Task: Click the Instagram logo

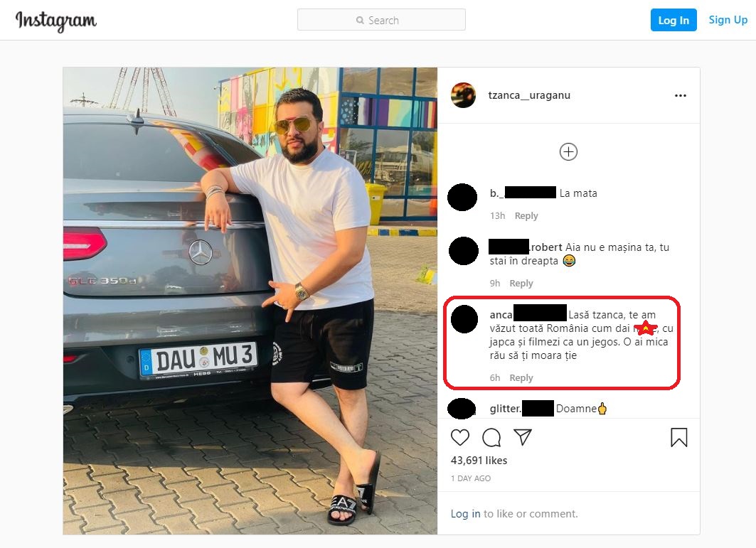Action: [x=56, y=21]
